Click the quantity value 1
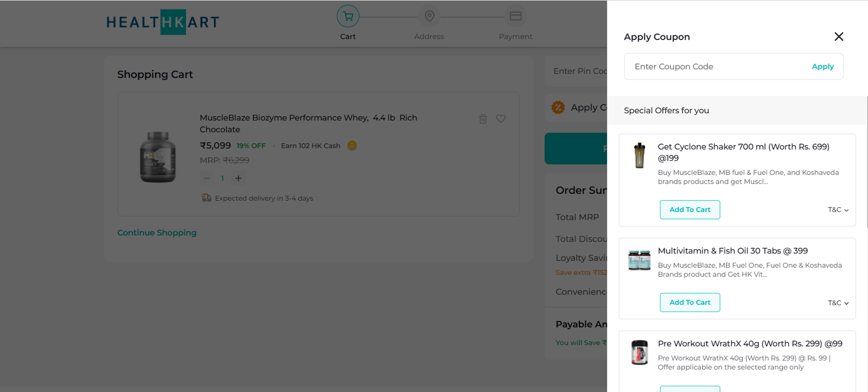This screenshot has height=392, width=868. [222, 178]
